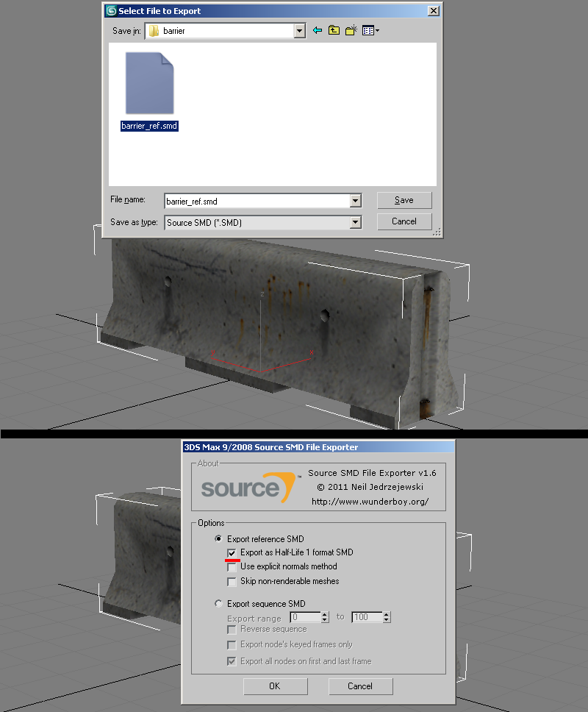
Task: Select the barrier_ref.smd file icon
Action: pyautogui.click(x=149, y=82)
